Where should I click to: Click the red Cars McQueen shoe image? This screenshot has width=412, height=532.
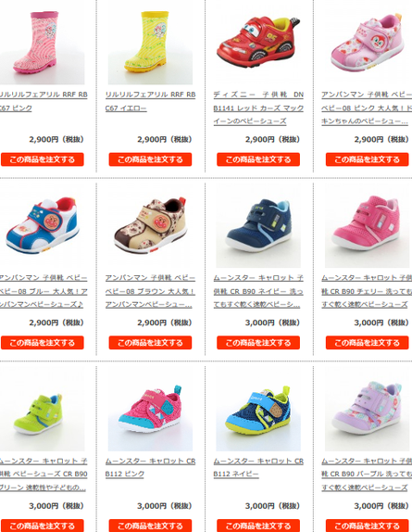pyautogui.click(x=258, y=43)
